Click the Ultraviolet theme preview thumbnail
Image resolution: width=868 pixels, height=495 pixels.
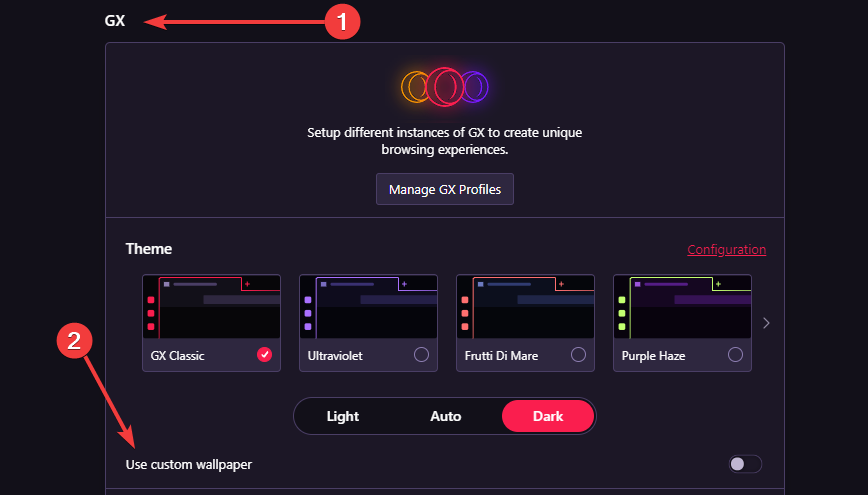(368, 307)
